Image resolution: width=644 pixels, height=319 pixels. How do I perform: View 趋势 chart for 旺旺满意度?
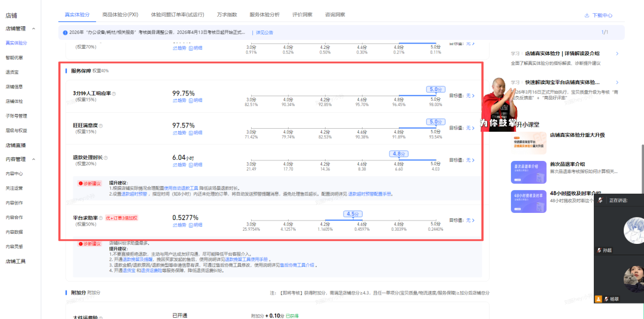[x=179, y=132]
